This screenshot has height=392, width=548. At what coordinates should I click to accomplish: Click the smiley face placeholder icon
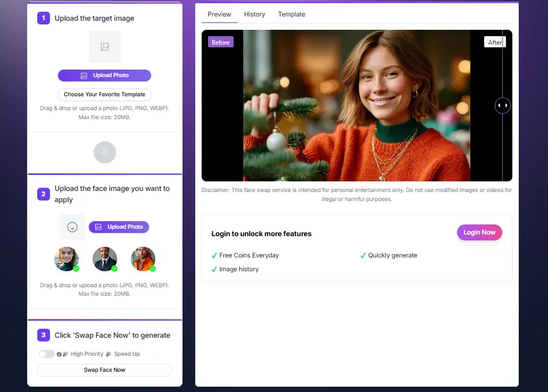(72, 227)
